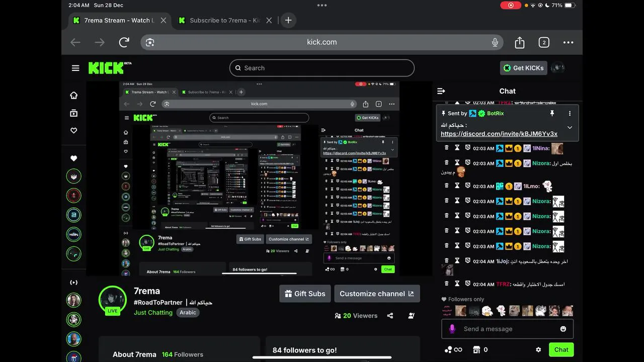Open the emoji picker in message box

coord(563,329)
